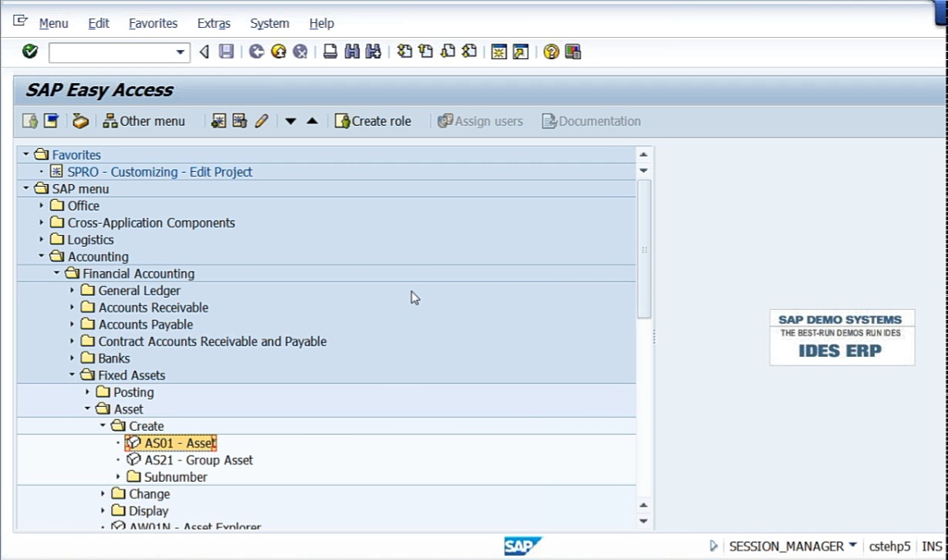Open the Extras menu
Viewport: 948px width, 560px height.
click(x=214, y=24)
